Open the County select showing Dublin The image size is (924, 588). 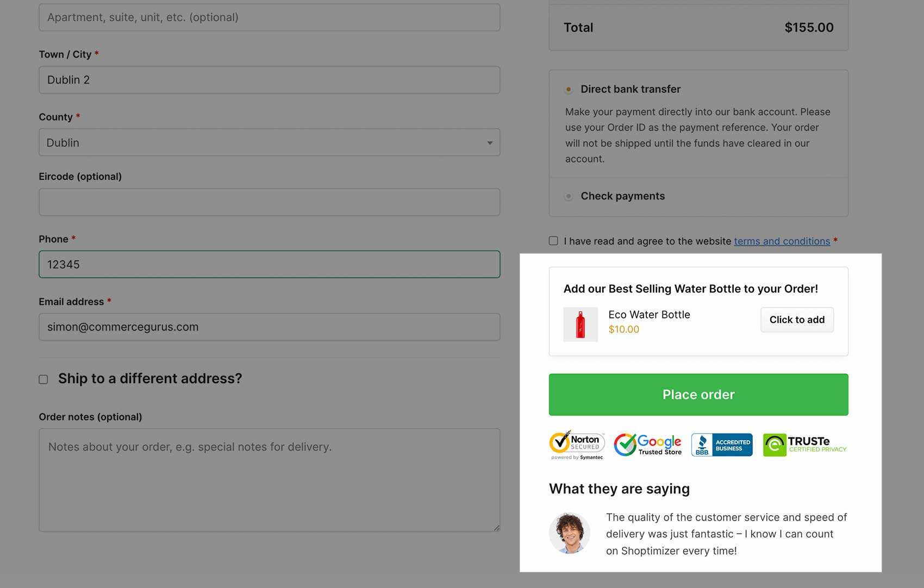point(270,142)
